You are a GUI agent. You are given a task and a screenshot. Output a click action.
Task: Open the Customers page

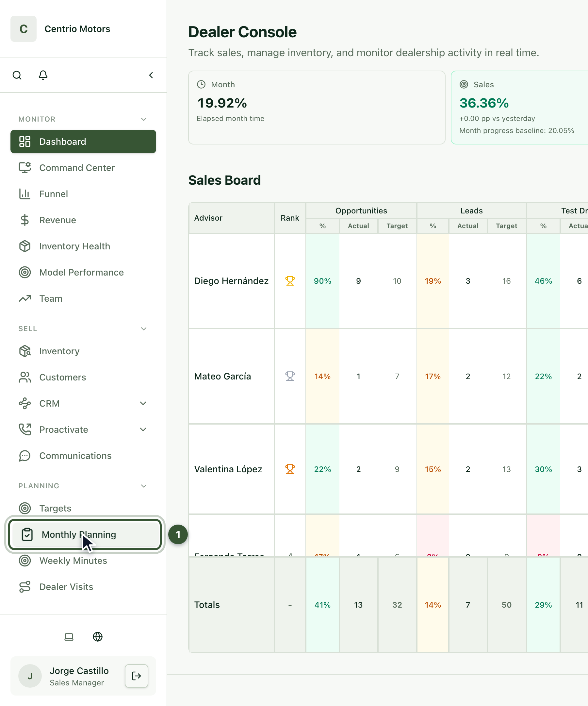(x=83, y=377)
